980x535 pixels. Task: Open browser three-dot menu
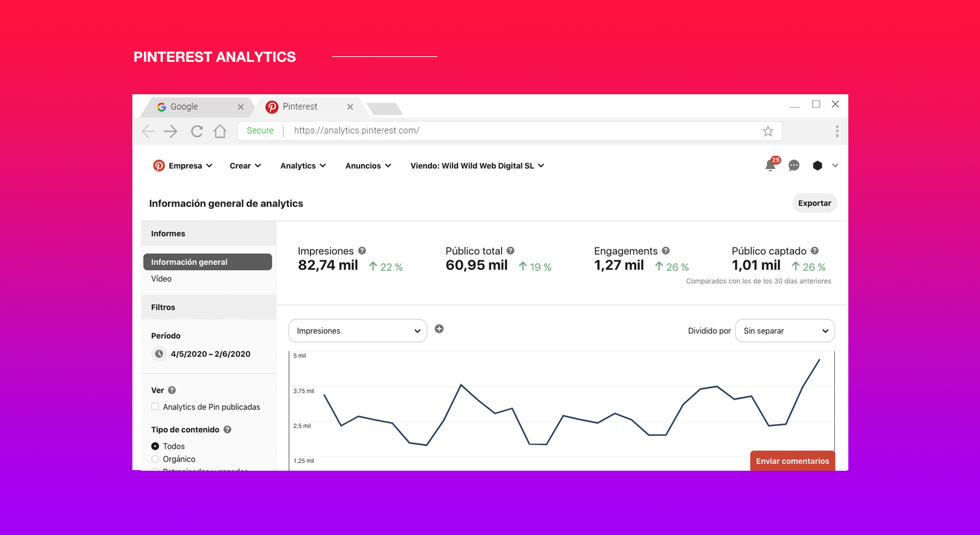837,131
